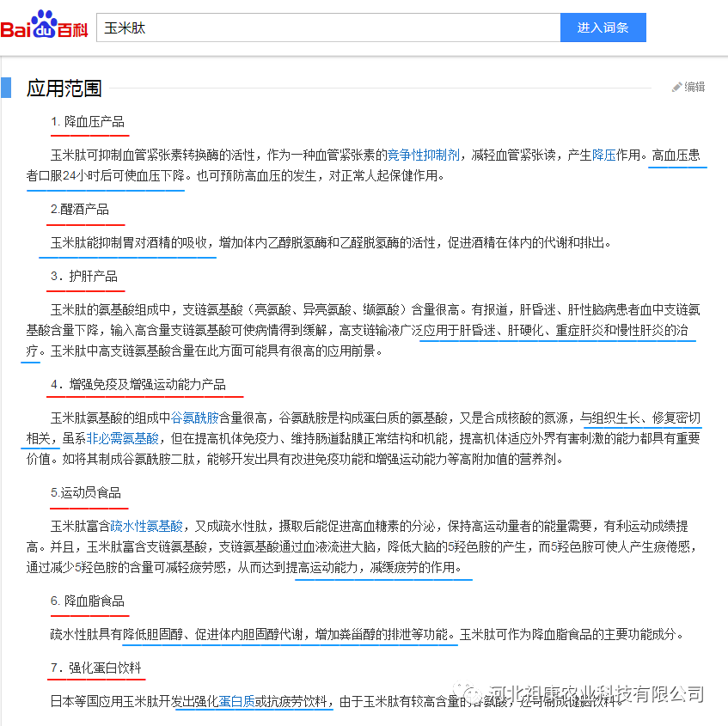Click the 进入词条 button
The height and width of the screenshot is (726, 728).
pos(603,27)
